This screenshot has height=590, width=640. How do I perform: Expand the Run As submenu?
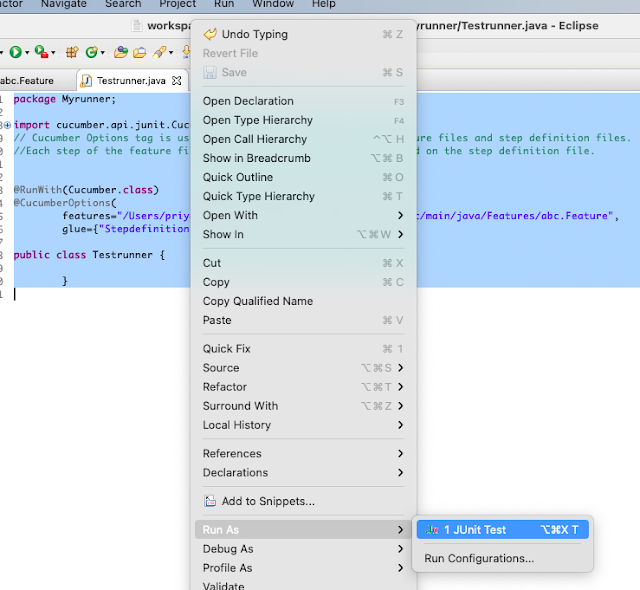303,530
